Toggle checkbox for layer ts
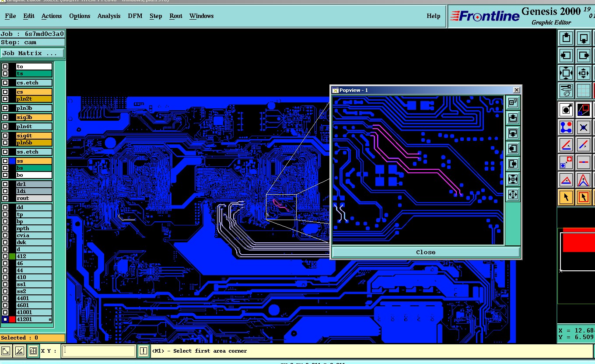This screenshot has width=595, height=364. (5, 73)
